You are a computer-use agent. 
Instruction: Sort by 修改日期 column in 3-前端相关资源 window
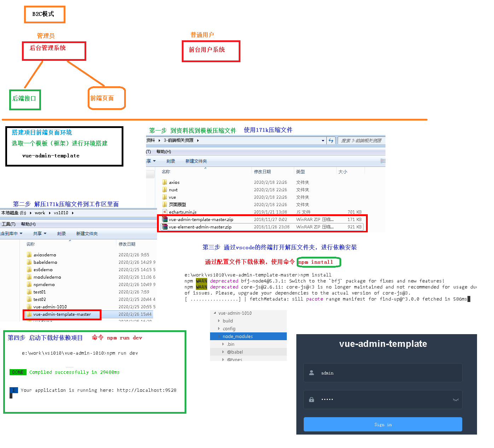point(262,171)
